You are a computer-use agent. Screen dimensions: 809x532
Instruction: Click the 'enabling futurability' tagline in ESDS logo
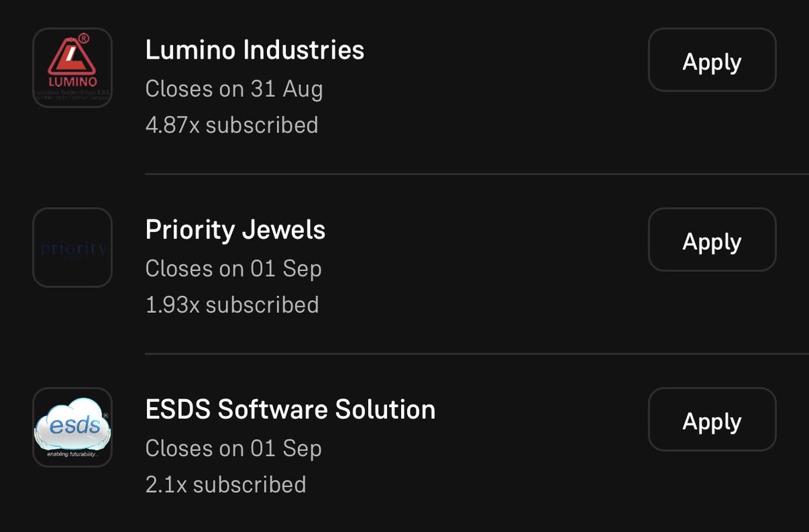[x=72, y=454]
